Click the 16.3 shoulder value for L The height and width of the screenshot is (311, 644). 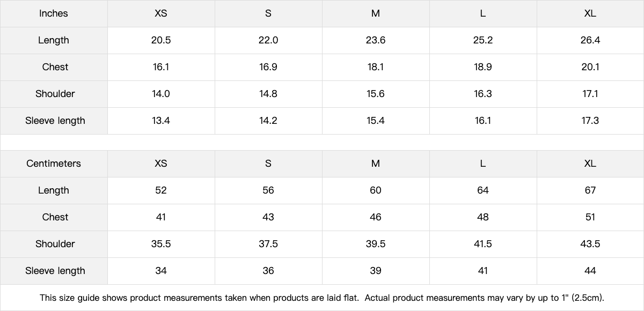click(483, 94)
